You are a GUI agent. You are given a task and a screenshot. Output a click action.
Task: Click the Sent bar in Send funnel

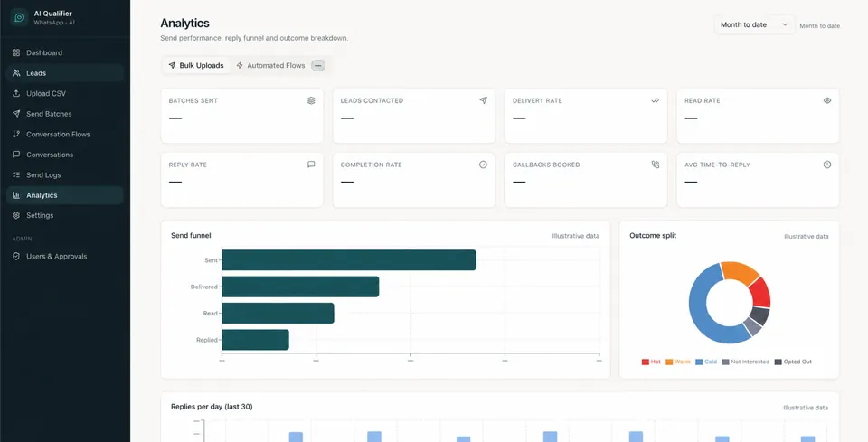pyautogui.click(x=349, y=260)
